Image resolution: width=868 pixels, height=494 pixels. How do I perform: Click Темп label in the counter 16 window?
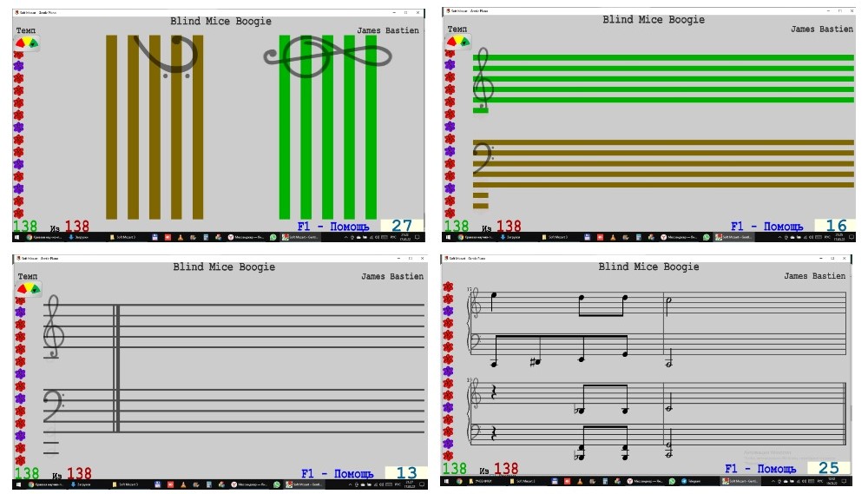pyautogui.click(x=457, y=29)
